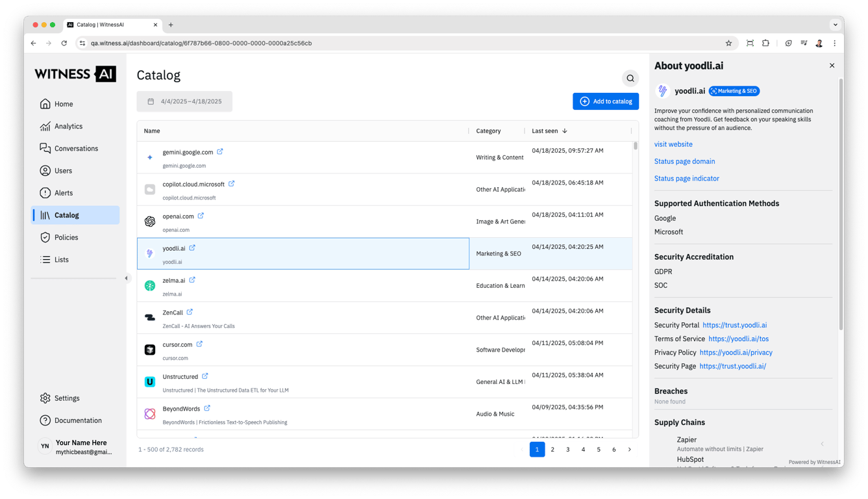Go to page 4 of records
Viewport: 868px width, 499px height.
(x=583, y=450)
